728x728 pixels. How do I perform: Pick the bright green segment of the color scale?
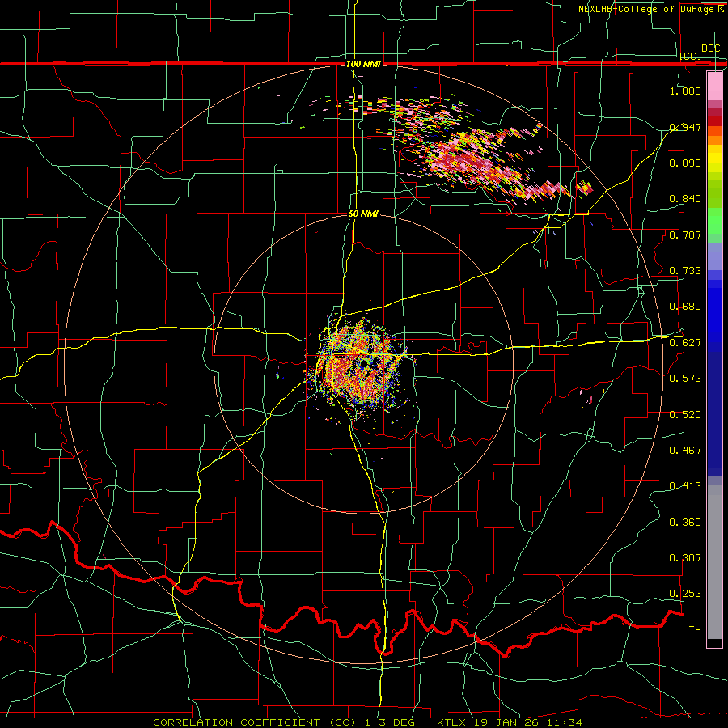click(x=714, y=221)
